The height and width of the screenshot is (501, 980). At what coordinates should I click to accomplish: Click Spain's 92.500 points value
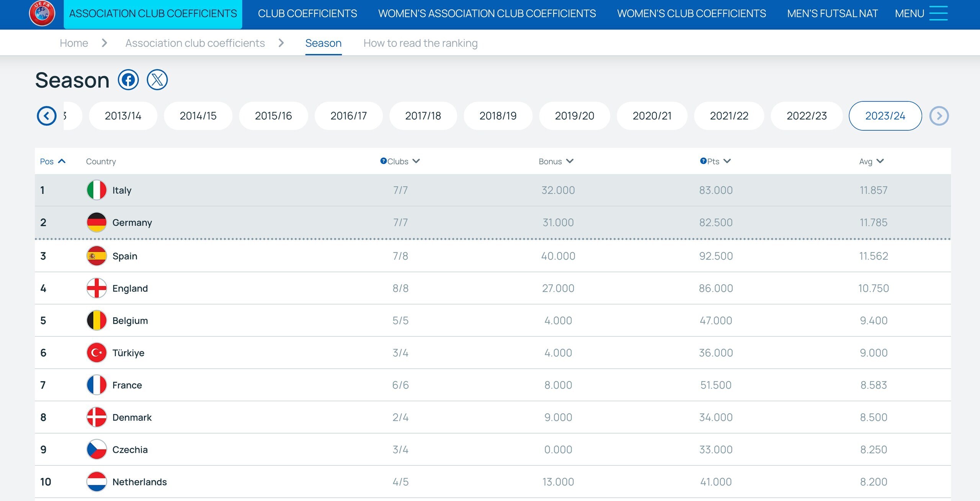[716, 256]
